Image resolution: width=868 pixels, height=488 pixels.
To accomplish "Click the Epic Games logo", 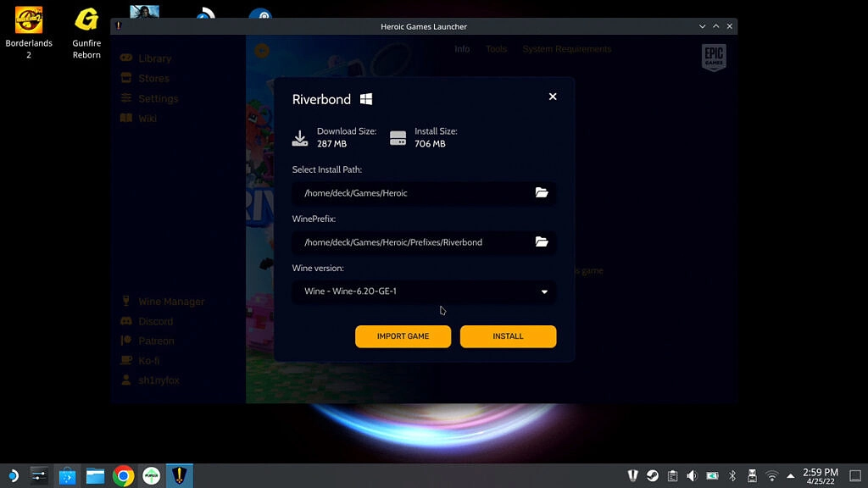I will click(x=714, y=58).
